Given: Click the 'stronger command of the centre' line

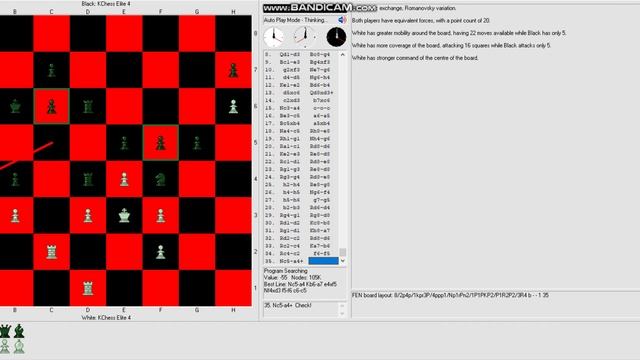Looking at the screenshot, I should (x=415, y=58).
